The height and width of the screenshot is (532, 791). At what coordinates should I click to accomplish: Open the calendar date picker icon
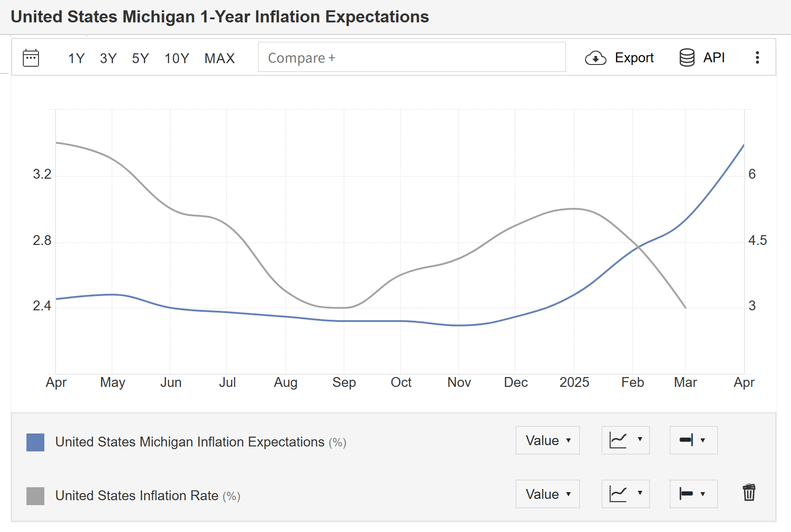pos(31,58)
